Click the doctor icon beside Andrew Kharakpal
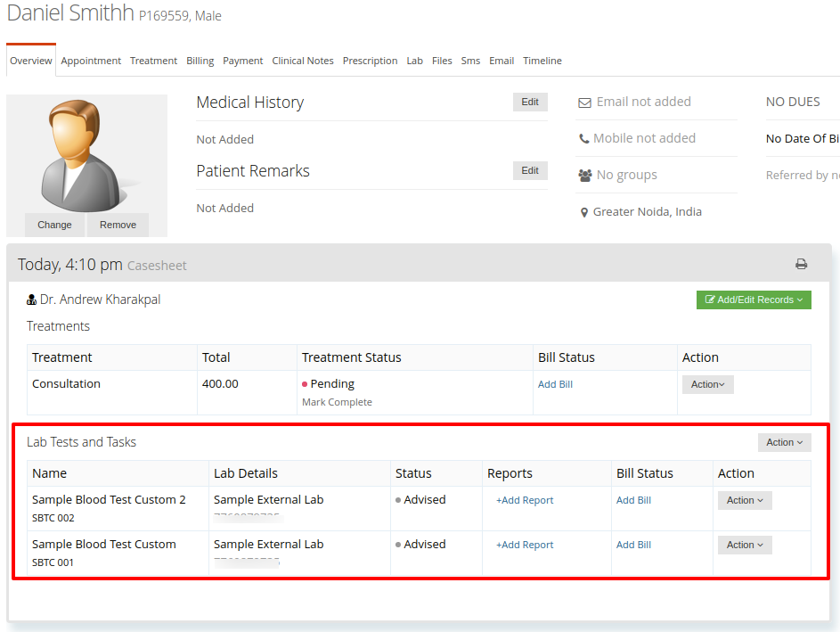 click(x=31, y=300)
